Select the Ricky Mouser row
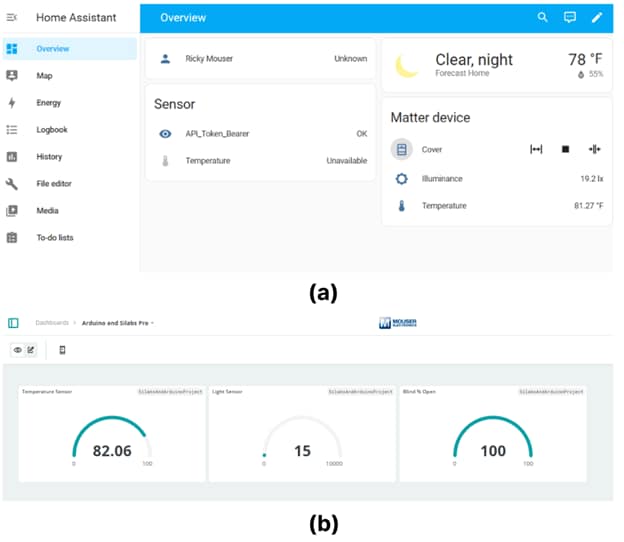 (261, 59)
